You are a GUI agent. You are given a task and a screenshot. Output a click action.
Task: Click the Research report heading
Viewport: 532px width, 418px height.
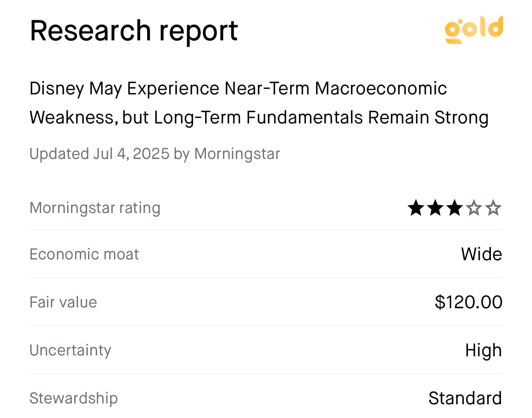click(134, 31)
